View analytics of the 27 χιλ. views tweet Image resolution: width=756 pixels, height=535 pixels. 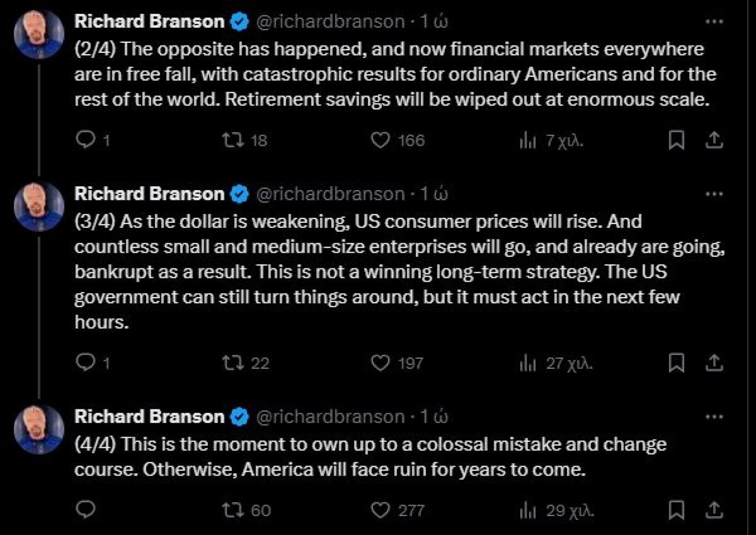[555, 363]
